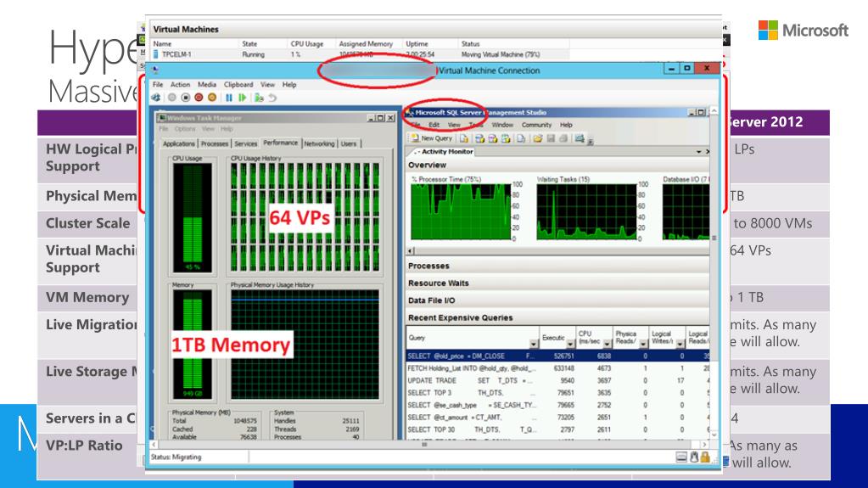Click the Database Engine Query icon beside New Query

pos(464,138)
